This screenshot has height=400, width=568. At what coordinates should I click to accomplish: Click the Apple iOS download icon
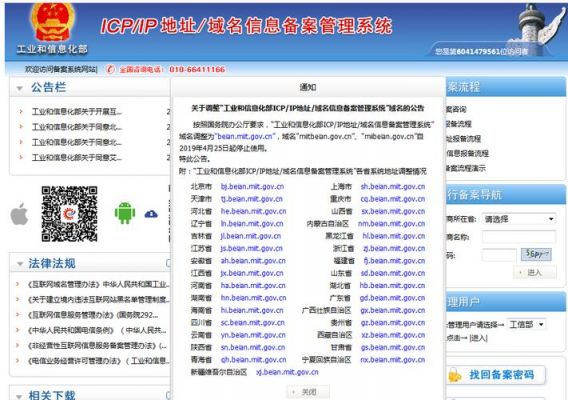coord(19,214)
